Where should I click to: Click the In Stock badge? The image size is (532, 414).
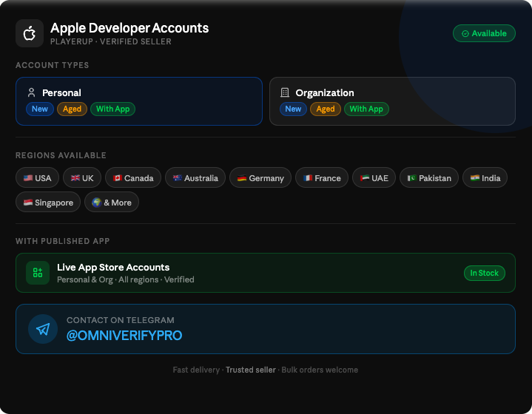tap(485, 273)
